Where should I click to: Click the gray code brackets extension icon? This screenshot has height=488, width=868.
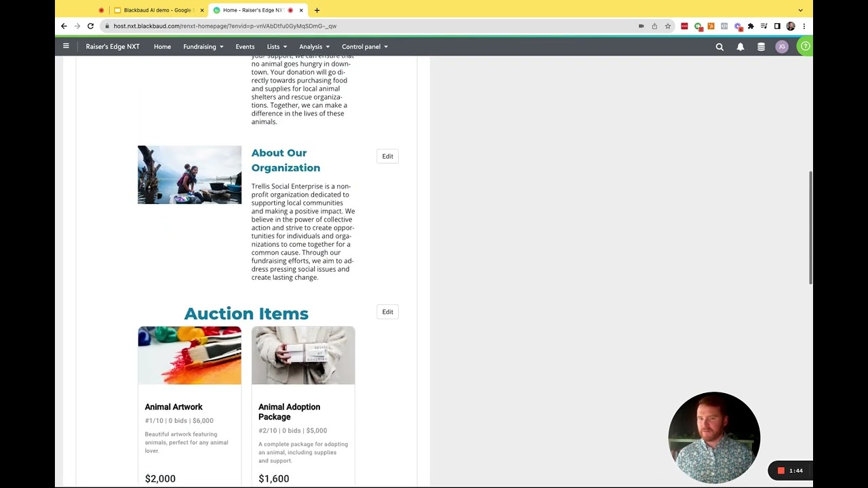tap(724, 26)
